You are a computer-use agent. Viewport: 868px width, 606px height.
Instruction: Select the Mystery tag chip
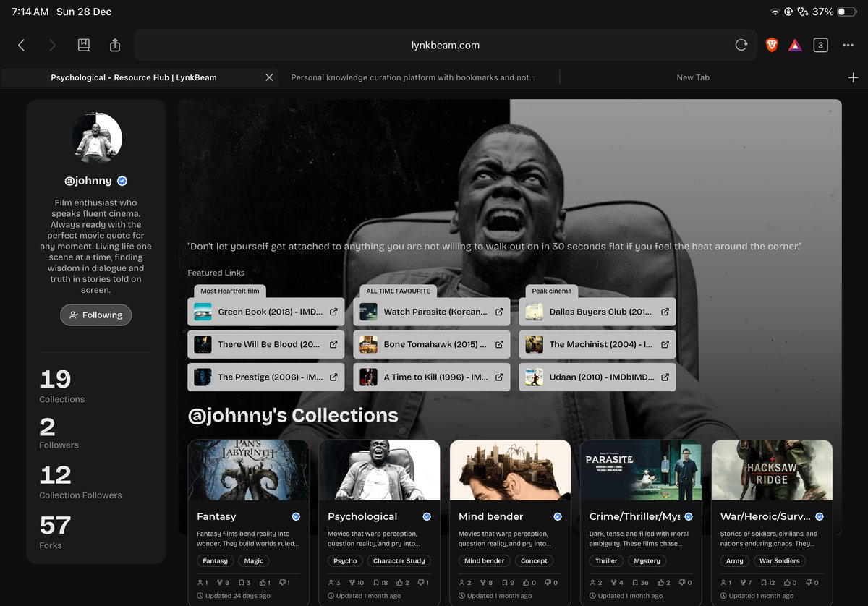(647, 560)
